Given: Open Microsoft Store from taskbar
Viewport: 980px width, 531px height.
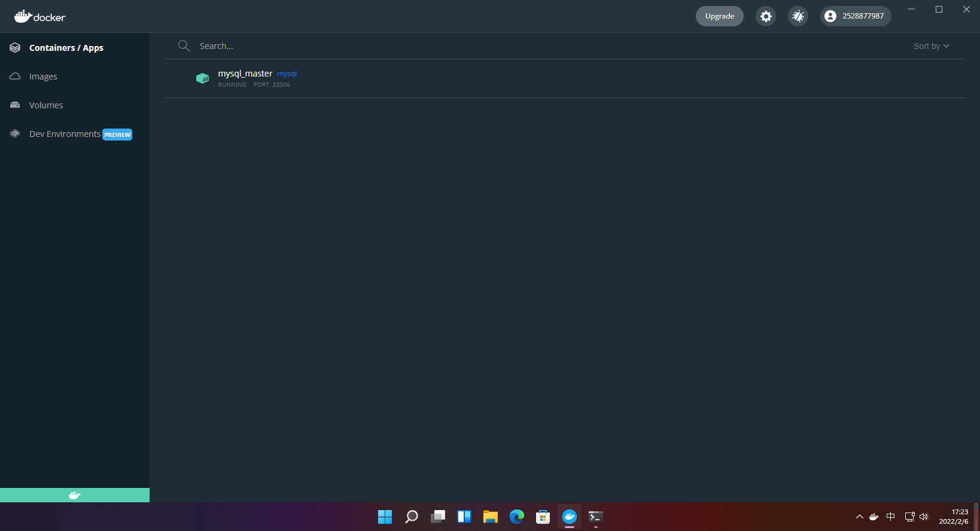Looking at the screenshot, I should [543, 517].
